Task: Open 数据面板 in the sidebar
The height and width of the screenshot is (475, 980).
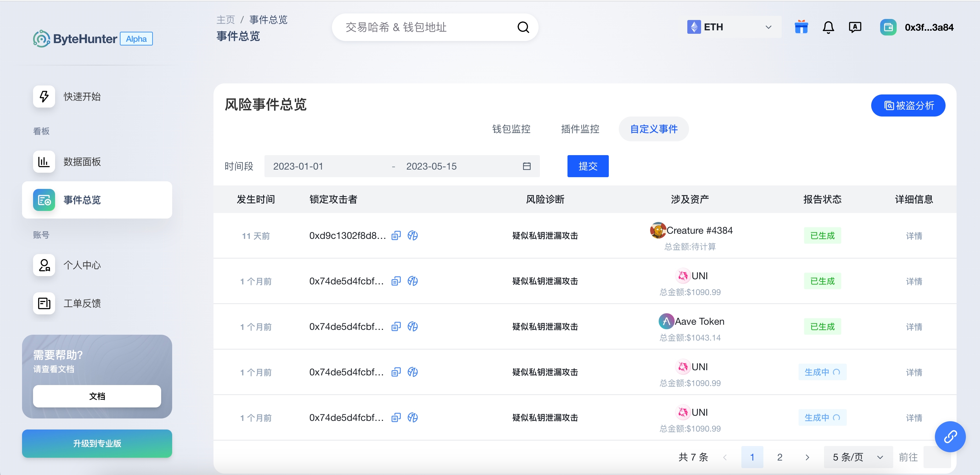Action: [x=97, y=162]
